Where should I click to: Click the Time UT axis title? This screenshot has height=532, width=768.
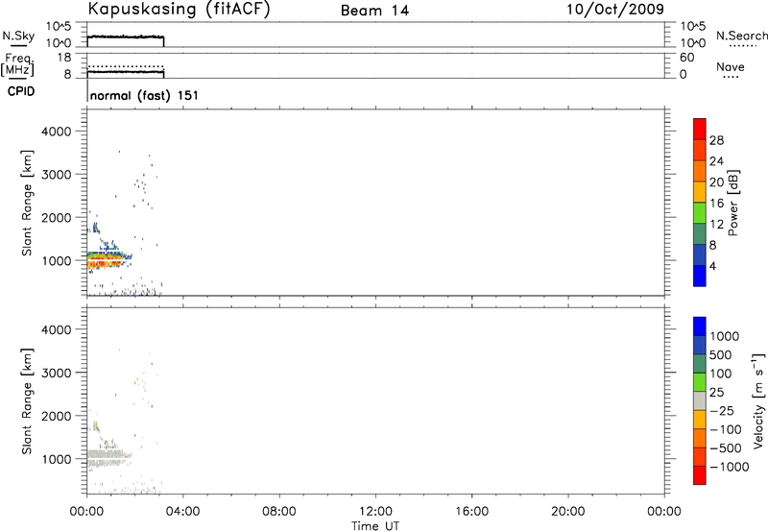click(x=375, y=526)
